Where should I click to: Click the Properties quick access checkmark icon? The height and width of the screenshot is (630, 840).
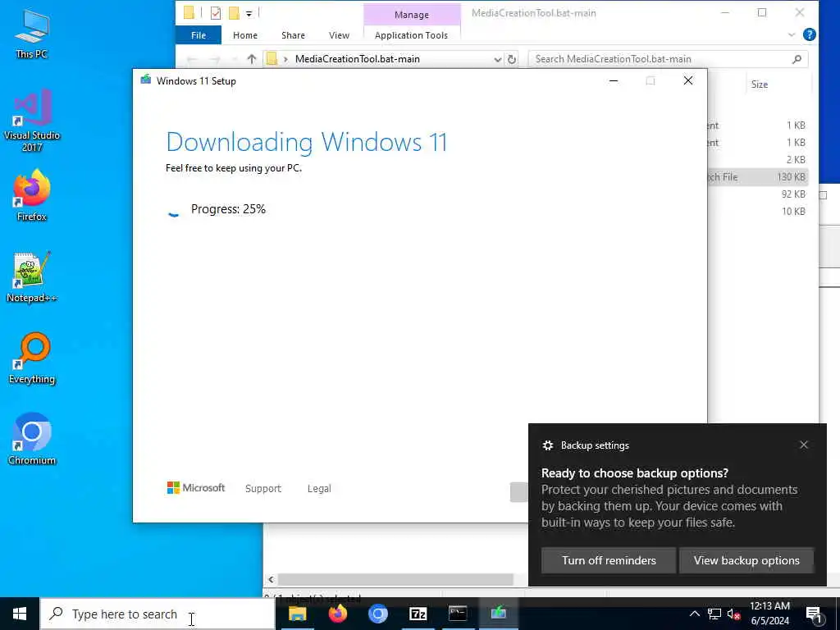216,13
